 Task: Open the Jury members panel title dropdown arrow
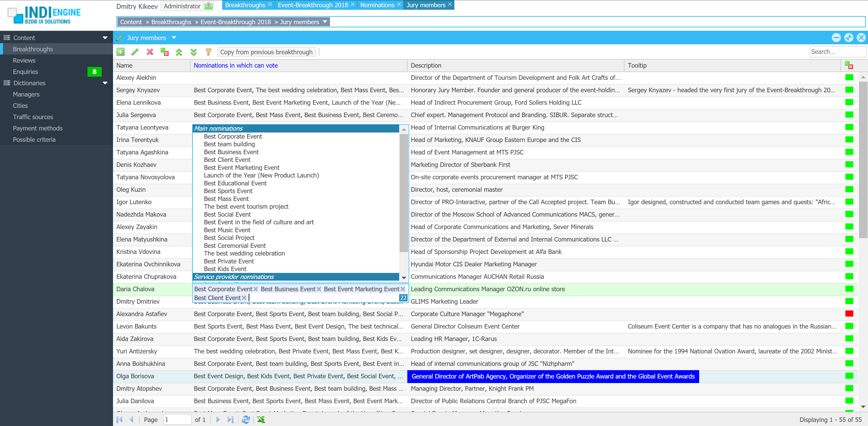pyautogui.click(x=174, y=38)
